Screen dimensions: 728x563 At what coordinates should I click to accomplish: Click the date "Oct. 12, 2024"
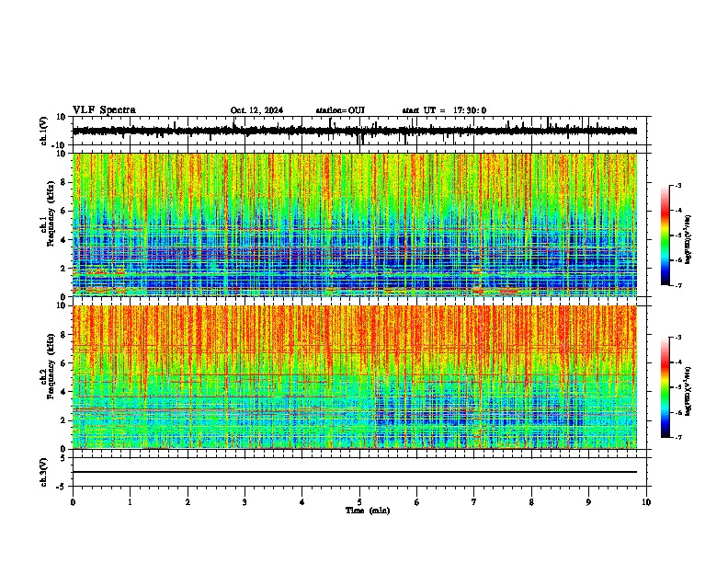[256, 110]
